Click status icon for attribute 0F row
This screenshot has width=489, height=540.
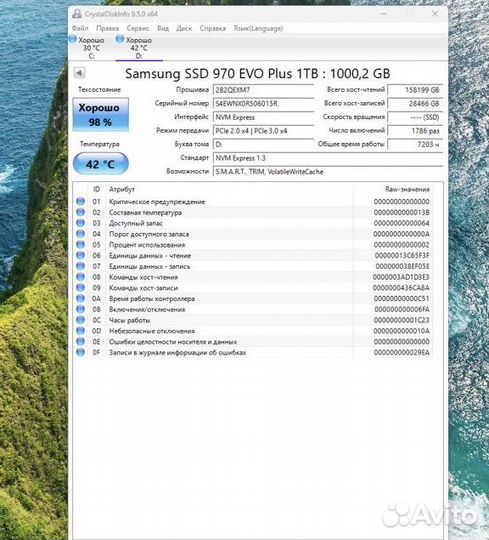(x=80, y=352)
